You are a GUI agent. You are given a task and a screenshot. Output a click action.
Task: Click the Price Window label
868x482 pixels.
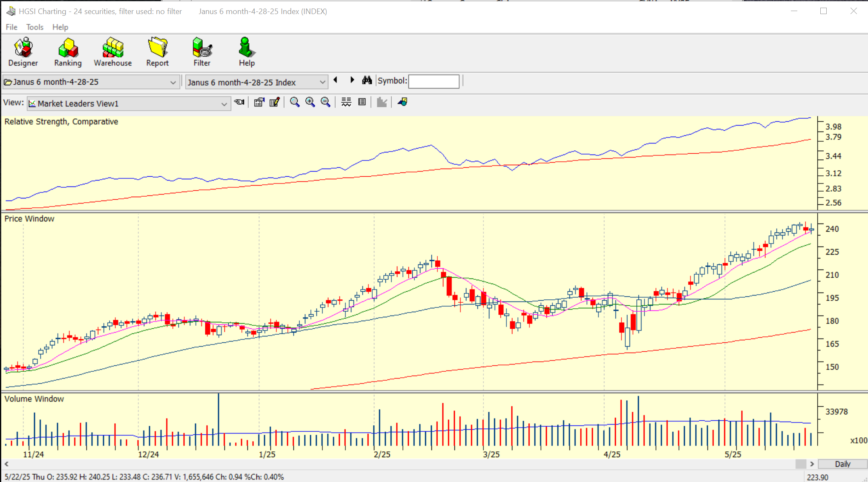29,219
